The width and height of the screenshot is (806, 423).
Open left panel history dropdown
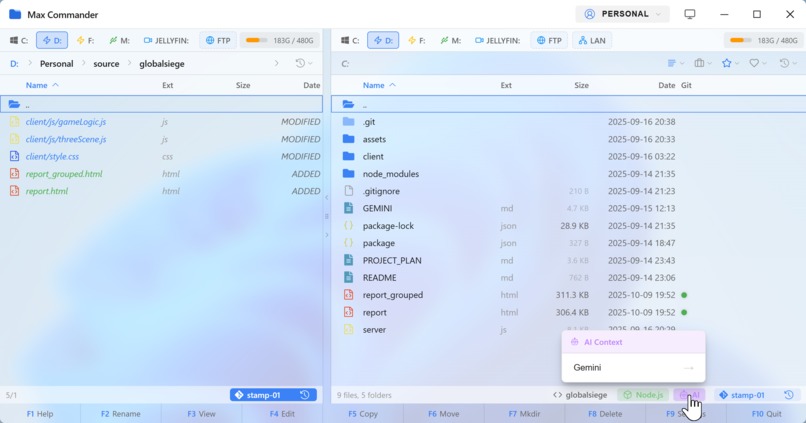[x=303, y=63]
